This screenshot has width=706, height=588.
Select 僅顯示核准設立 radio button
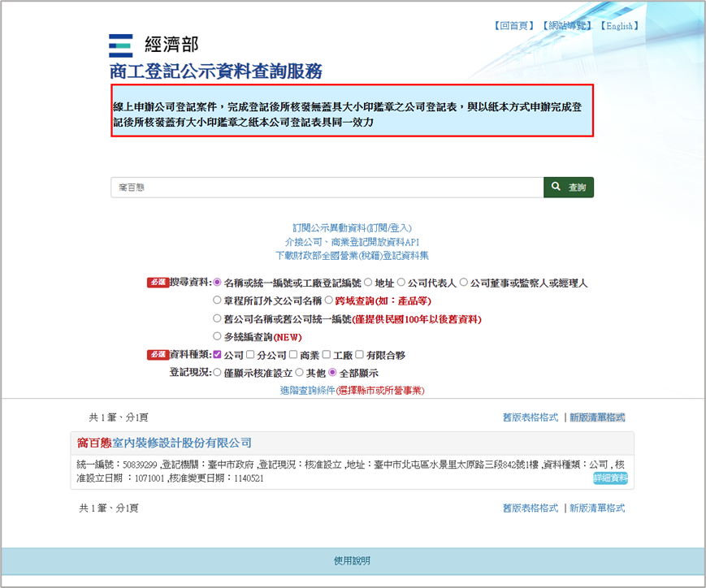coord(217,372)
